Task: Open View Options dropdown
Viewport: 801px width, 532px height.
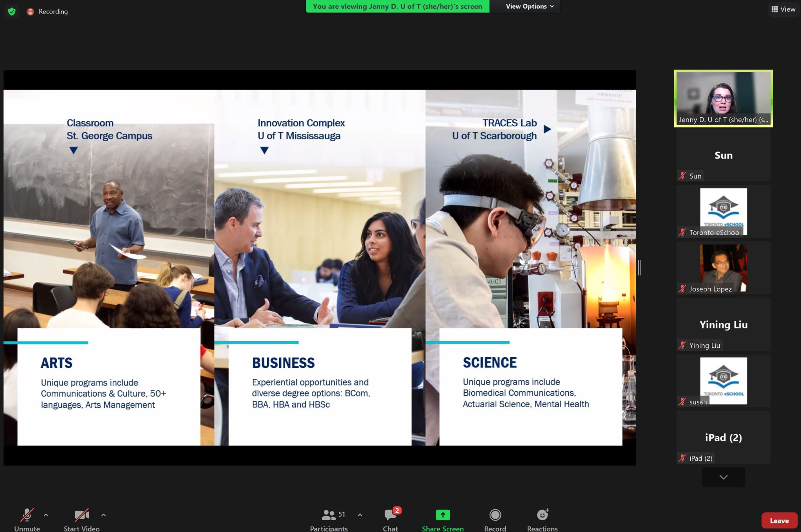Action: tap(530, 6)
